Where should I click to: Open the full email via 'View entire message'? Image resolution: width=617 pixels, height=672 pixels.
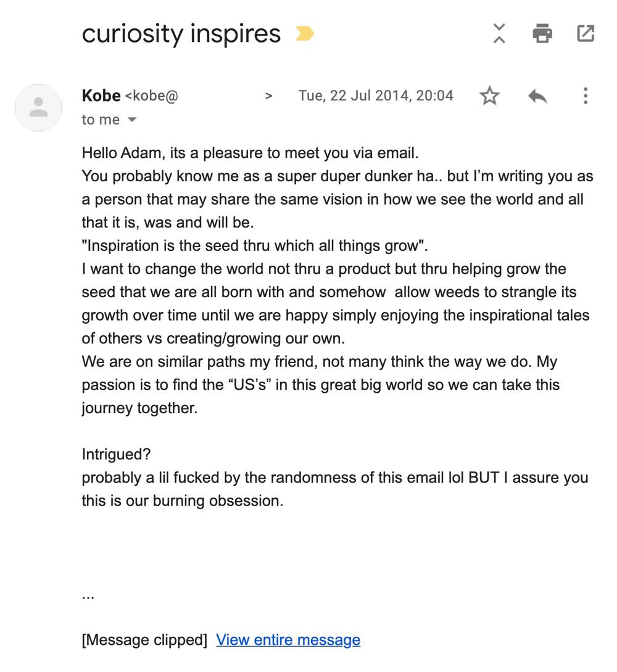(x=287, y=640)
